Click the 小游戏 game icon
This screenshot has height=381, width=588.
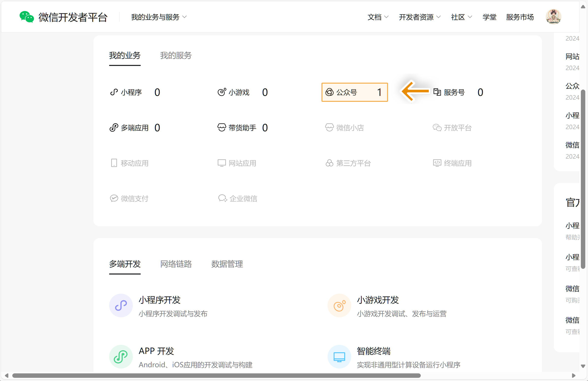222,92
